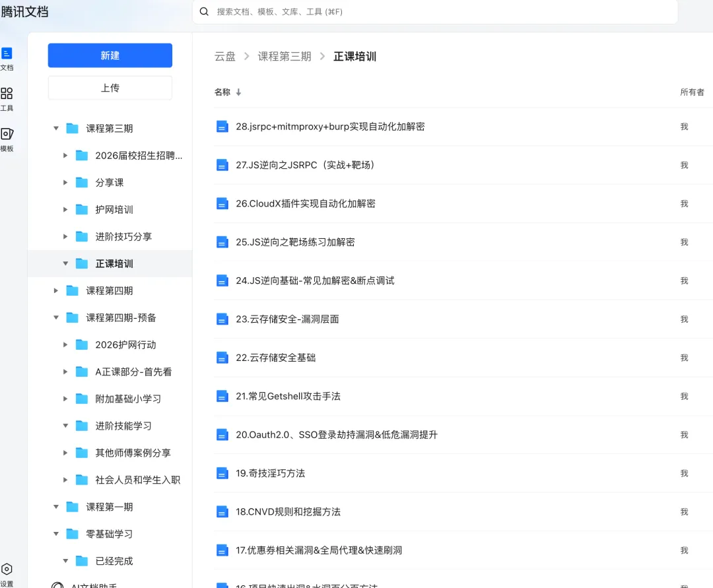Click document icon of 21.常见Getshell攻击手法
713x588 pixels.
point(222,397)
